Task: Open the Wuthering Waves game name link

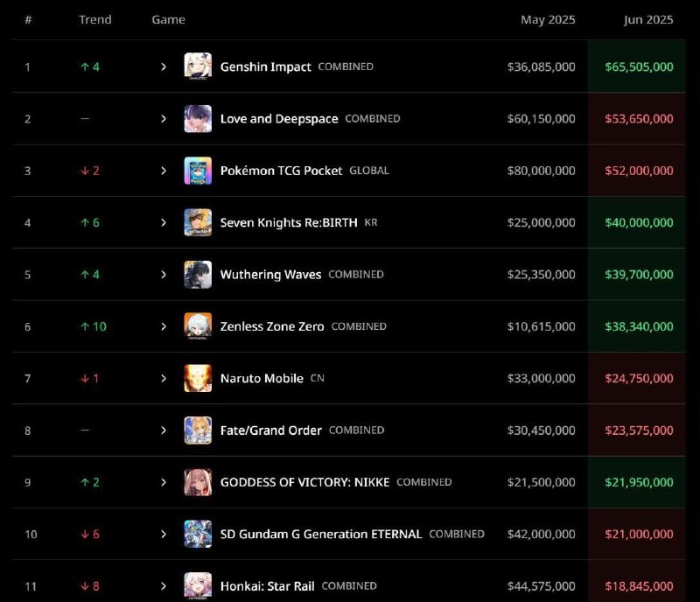Action: tap(270, 275)
